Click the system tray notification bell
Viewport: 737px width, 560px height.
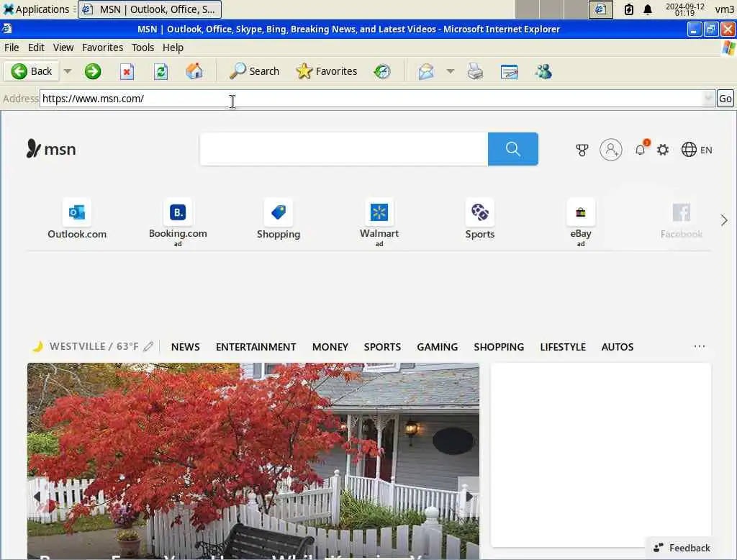point(648,9)
